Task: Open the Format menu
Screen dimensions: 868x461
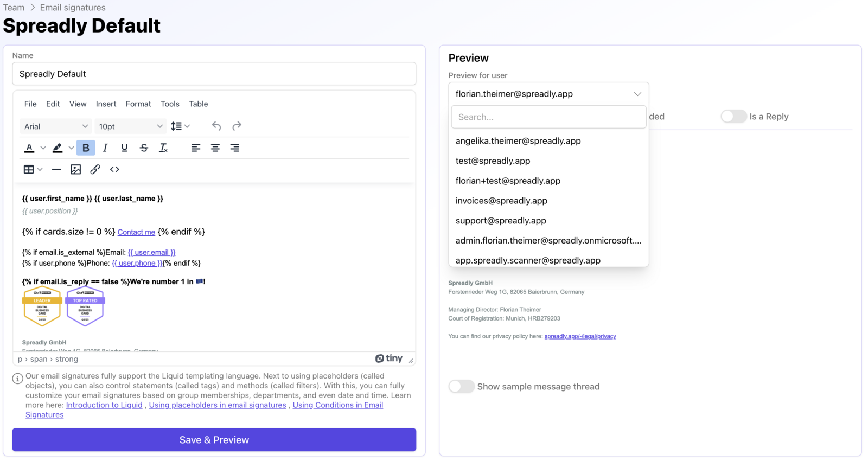Action: point(138,104)
